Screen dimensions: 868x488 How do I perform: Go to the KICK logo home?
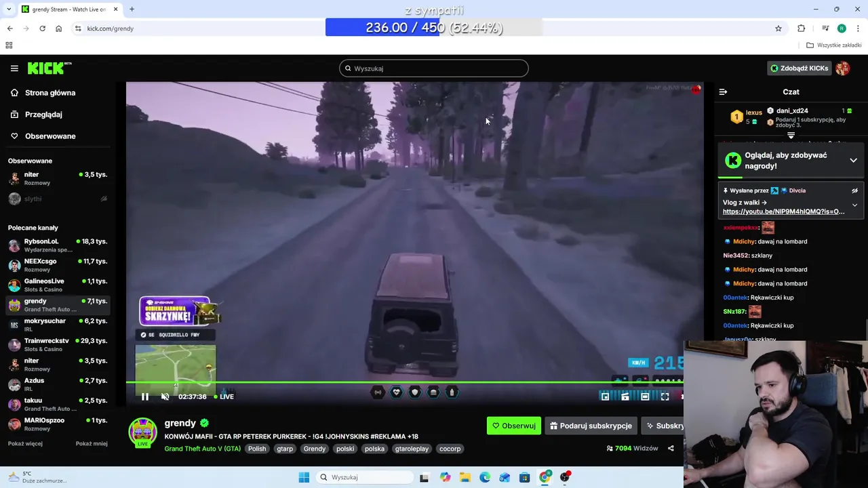tap(49, 68)
